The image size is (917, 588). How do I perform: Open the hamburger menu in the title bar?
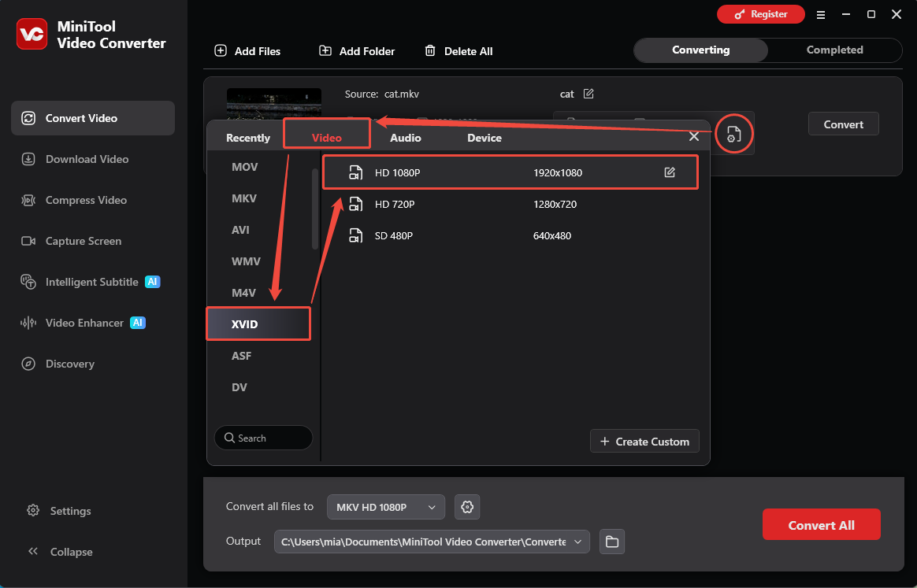(x=821, y=15)
